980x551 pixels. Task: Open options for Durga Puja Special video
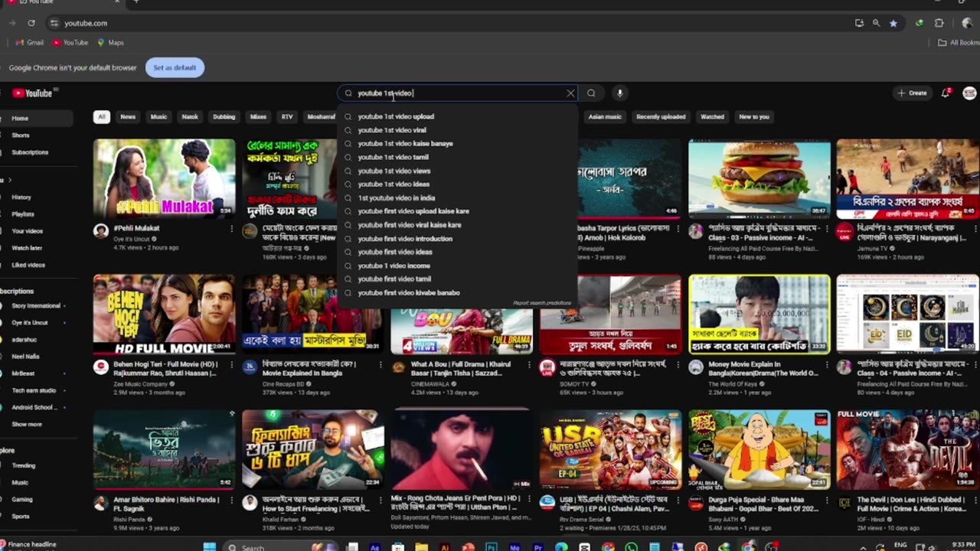pyautogui.click(x=827, y=500)
